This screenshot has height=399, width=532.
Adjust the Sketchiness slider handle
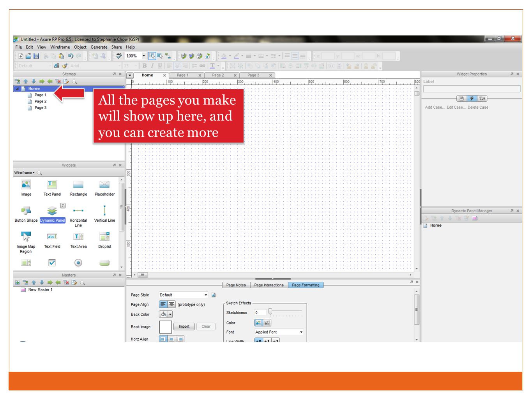pyautogui.click(x=270, y=311)
